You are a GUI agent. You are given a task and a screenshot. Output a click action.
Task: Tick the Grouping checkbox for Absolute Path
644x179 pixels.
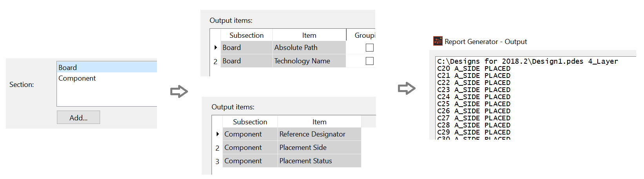click(369, 48)
